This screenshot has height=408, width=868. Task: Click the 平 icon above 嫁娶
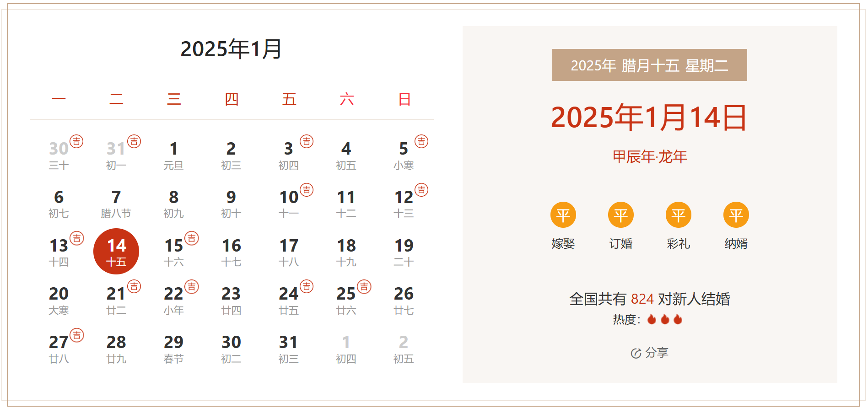563,215
